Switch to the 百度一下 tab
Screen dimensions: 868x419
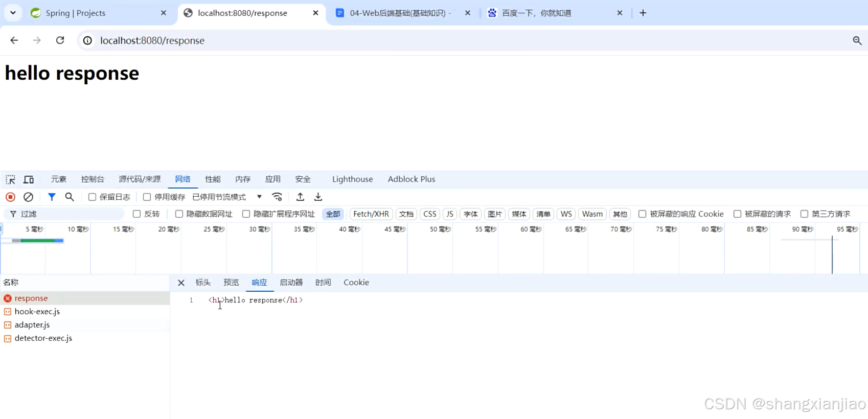coord(555,13)
